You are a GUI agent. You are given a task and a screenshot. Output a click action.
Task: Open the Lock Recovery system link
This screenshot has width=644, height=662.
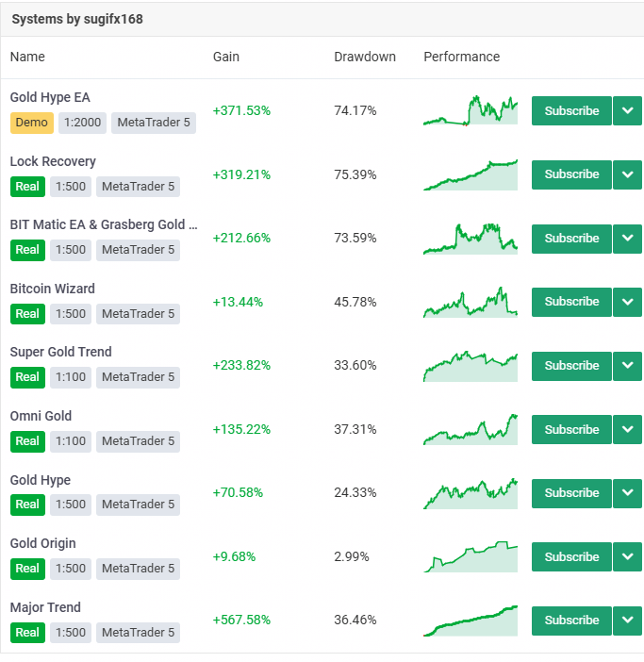[x=53, y=161]
